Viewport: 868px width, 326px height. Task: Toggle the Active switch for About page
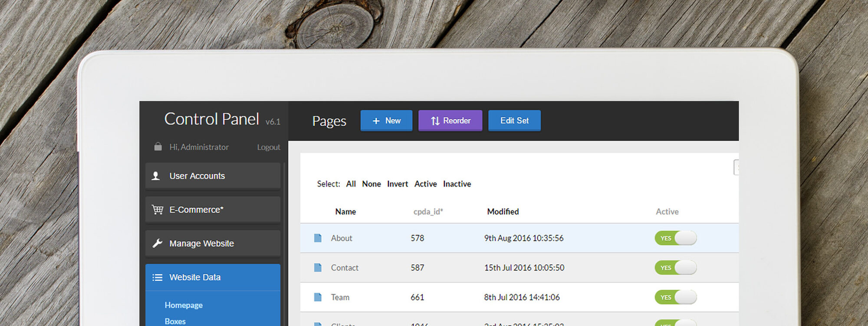pyautogui.click(x=675, y=238)
